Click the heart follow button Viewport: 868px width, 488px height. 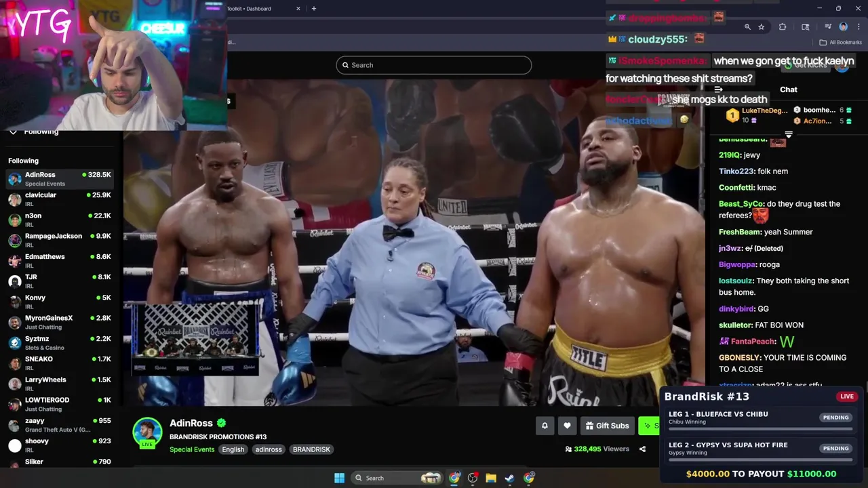pyautogui.click(x=568, y=426)
